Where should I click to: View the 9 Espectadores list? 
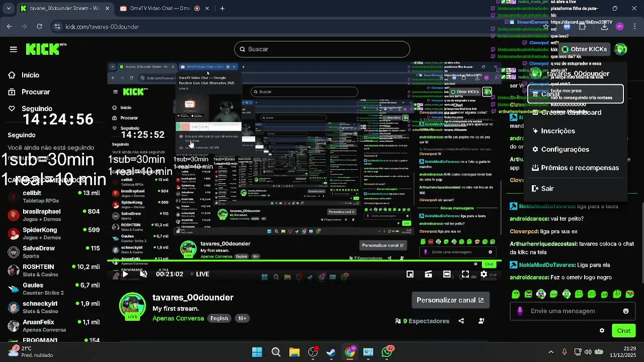[423, 321]
